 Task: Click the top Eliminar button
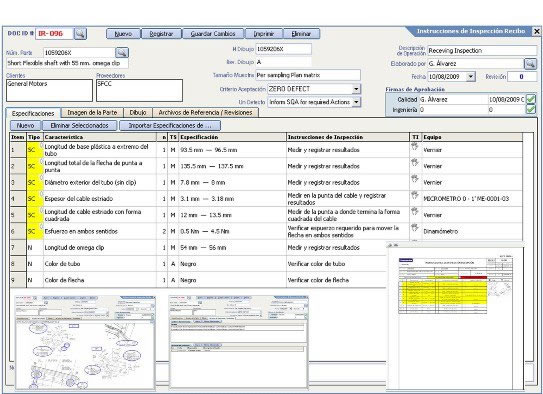[x=301, y=34]
